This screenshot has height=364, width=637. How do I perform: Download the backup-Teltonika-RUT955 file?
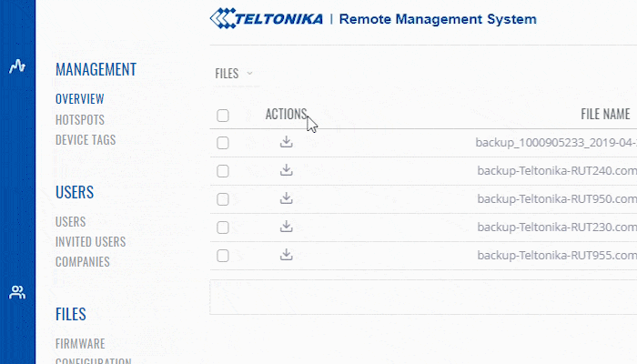[286, 255]
